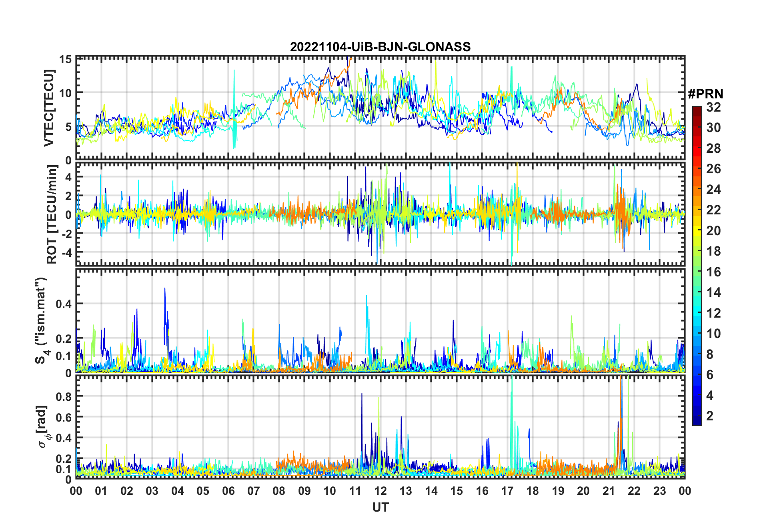Viewport: 761px width, 532px height.
Task: Click the 13 hour label on UT axis
Action: point(406,491)
